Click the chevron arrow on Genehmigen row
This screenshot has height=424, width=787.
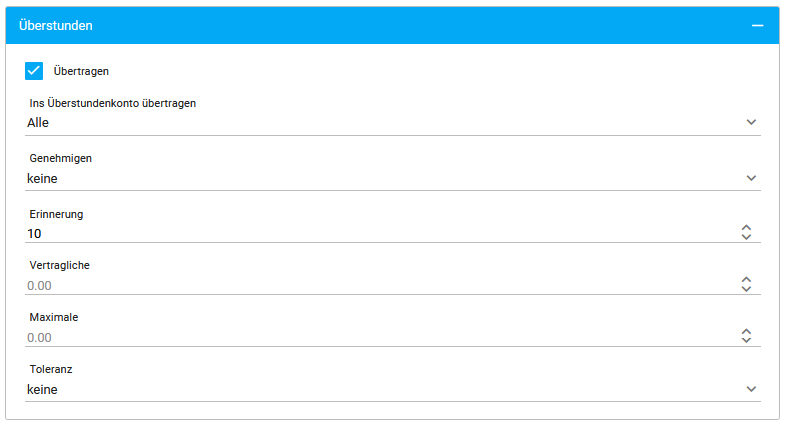(751, 178)
